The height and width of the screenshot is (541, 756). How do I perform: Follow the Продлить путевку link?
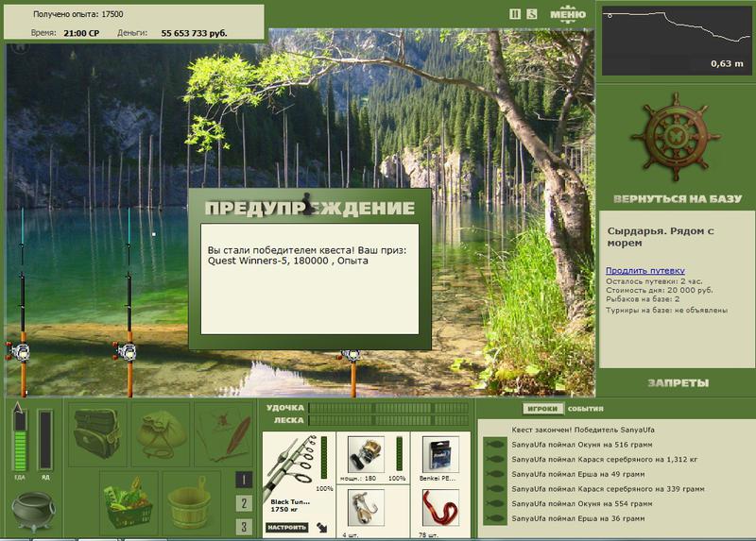645,270
